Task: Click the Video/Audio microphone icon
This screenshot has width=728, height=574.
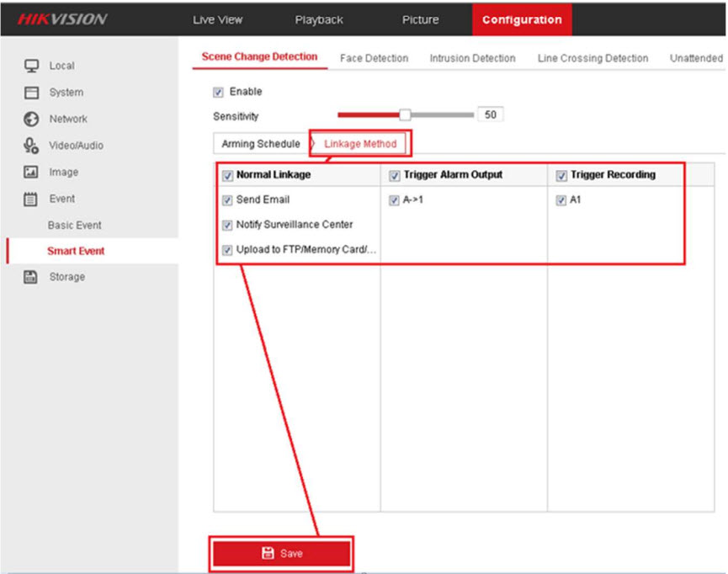Action: pyautogui.click(x=31, y=146)
